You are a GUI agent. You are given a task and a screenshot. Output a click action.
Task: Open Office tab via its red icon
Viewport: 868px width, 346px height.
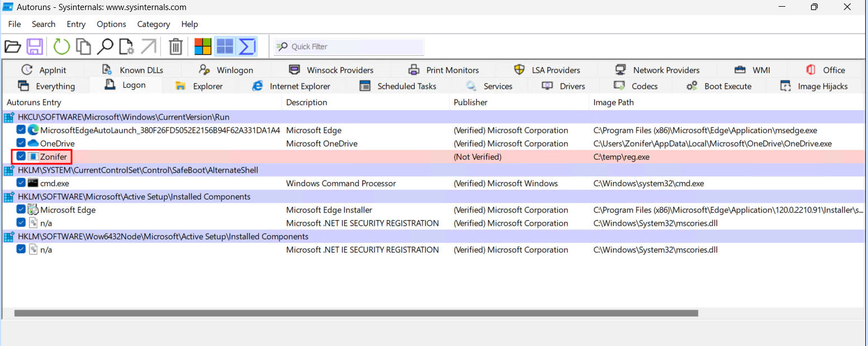(x=810, y=70)
